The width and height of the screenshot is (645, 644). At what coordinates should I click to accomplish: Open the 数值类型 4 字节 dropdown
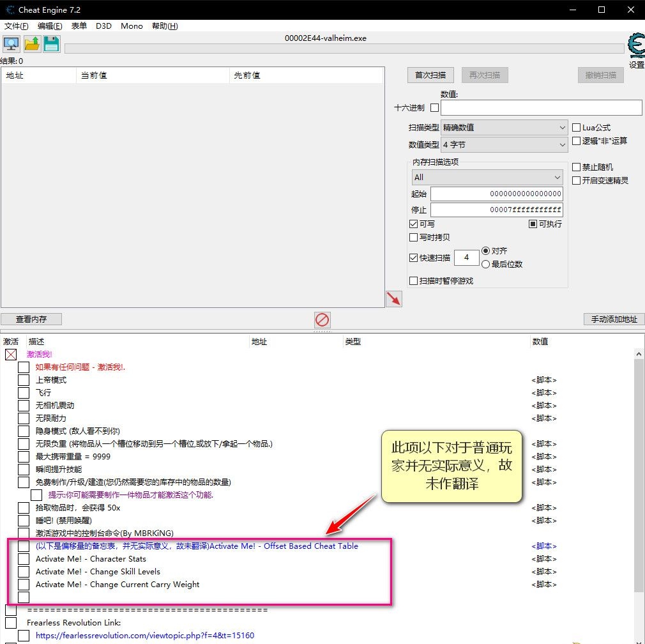click(504, 145)
